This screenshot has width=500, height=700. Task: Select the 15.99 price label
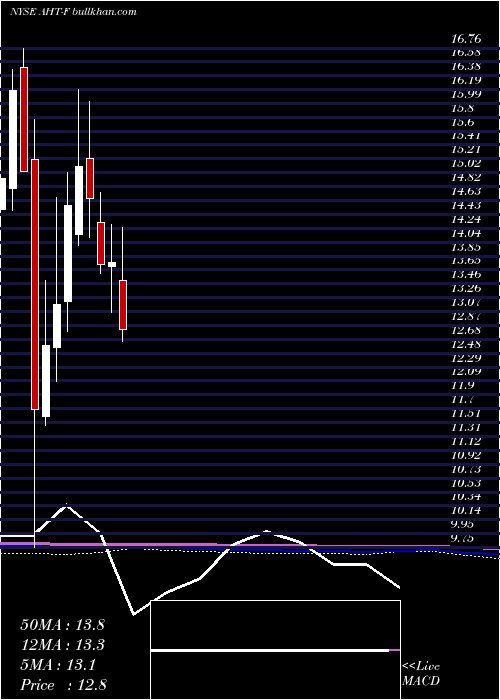click(466, 95)
